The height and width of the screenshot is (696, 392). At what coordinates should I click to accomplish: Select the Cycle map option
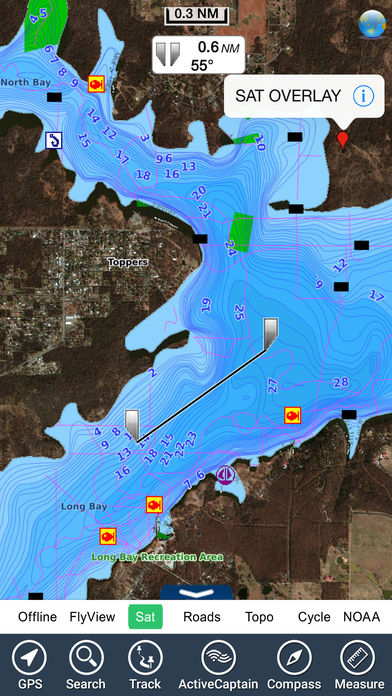click(x=314, y=617)
